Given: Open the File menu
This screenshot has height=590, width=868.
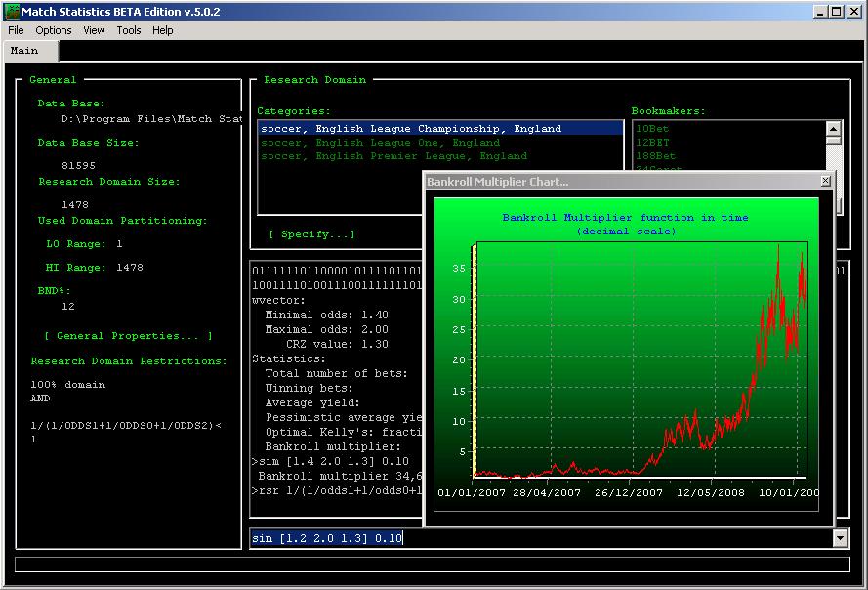Looking at the screenshot, I should click(x=16, y=30).
